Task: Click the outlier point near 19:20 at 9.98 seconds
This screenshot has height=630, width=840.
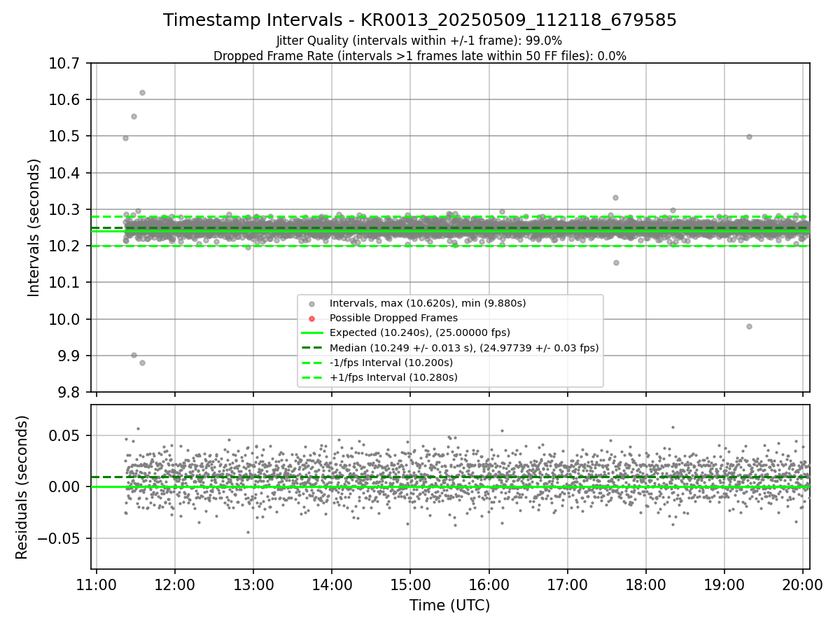Action: point(749,326)
